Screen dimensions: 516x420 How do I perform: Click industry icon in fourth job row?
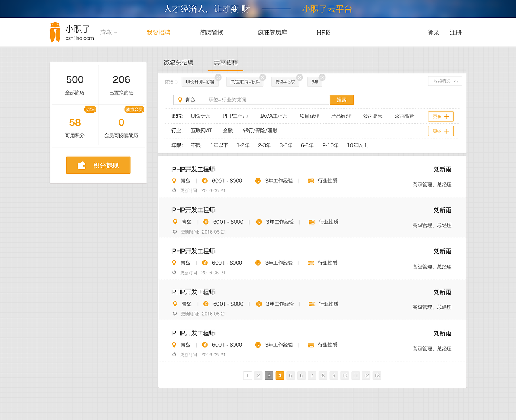coord(312,304)
